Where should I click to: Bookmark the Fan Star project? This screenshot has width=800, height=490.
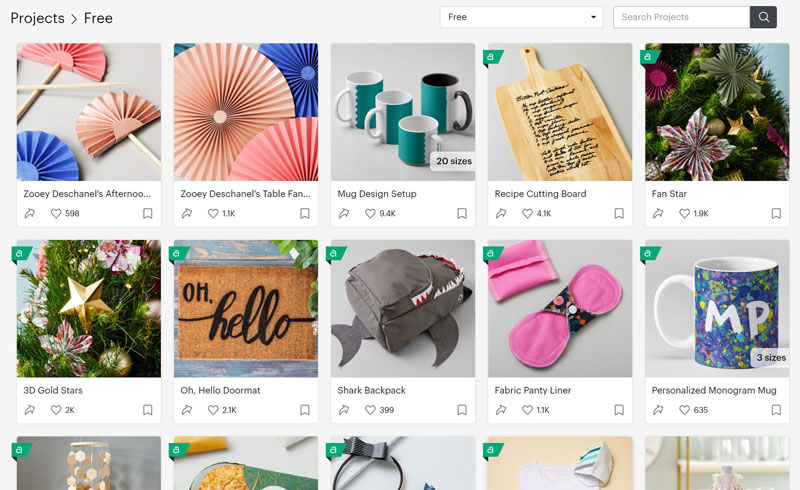coord(776,213)
